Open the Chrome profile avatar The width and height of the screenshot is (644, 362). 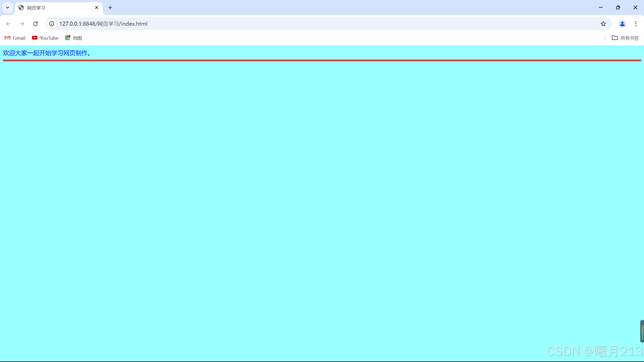pyautogui.click(x=622, y=24)
